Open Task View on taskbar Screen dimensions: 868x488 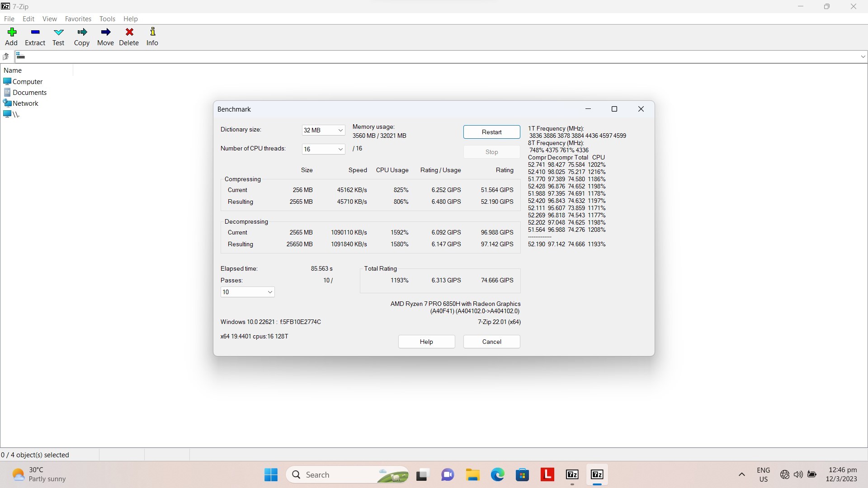tap(422, 474)
